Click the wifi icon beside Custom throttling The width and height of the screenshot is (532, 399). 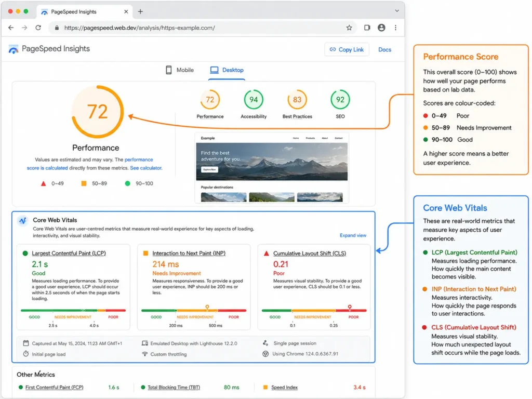click(x=144, y=354)
